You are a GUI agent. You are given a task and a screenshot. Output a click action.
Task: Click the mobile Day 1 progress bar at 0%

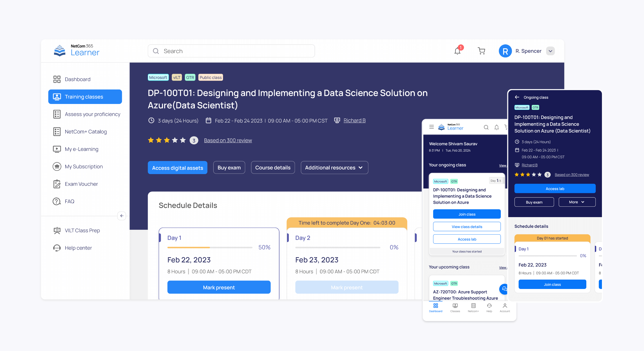point(547,256)
